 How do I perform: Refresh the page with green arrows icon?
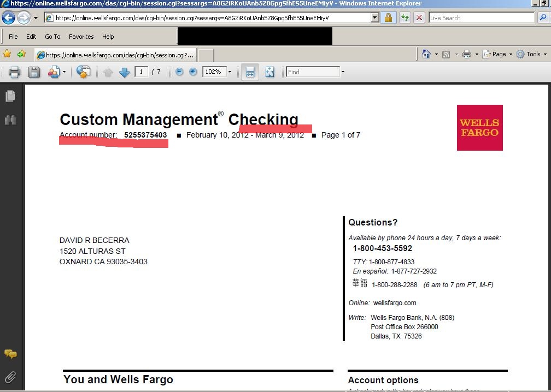pyautogui.click(x=405, y=17)
